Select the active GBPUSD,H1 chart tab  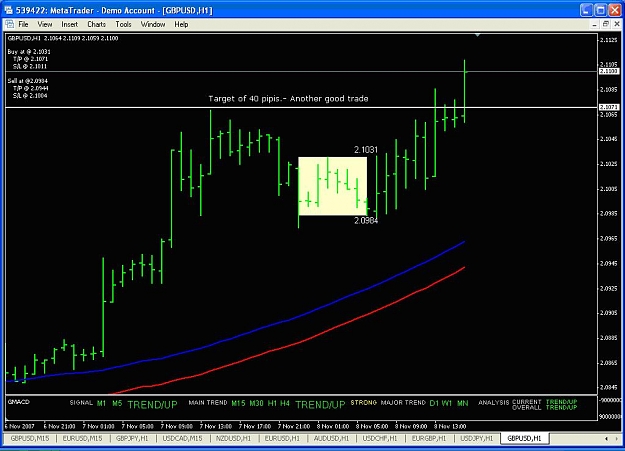click(524, 438)
